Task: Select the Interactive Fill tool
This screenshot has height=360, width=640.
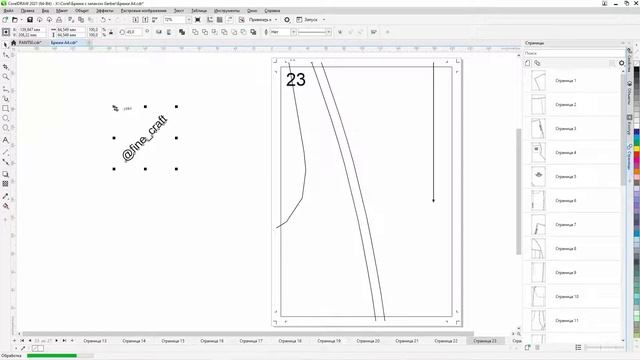Action: (x=5, y=206)
